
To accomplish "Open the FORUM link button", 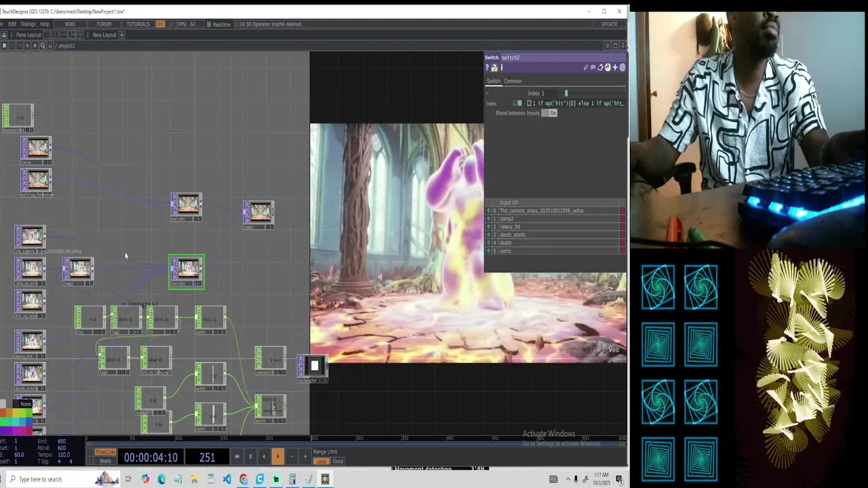I will pyautogui.click(x=104, y=24).
